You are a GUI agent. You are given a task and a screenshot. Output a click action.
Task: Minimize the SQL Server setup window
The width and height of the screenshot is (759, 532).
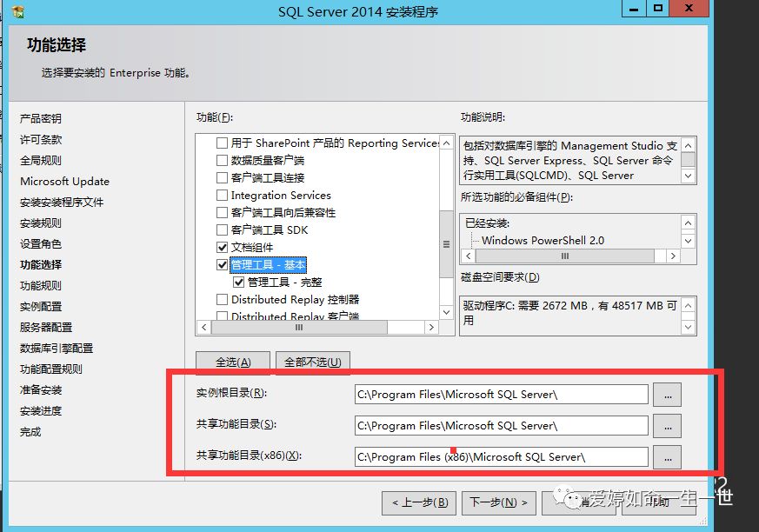[x=633, y=9]
